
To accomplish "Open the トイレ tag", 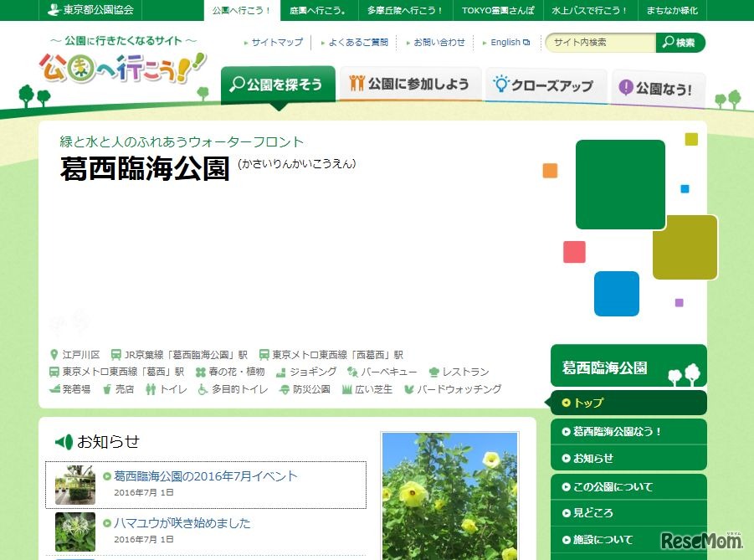I will tap(173, 388).
